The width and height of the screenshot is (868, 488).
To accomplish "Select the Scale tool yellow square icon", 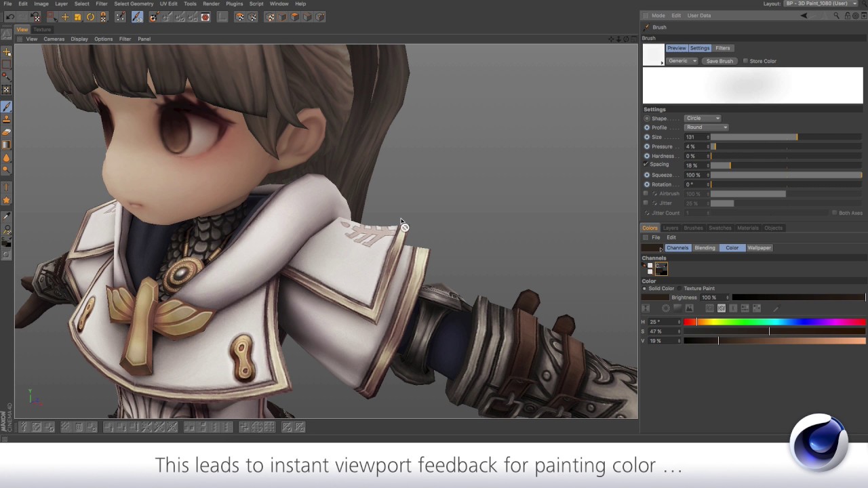I will 77,17.
